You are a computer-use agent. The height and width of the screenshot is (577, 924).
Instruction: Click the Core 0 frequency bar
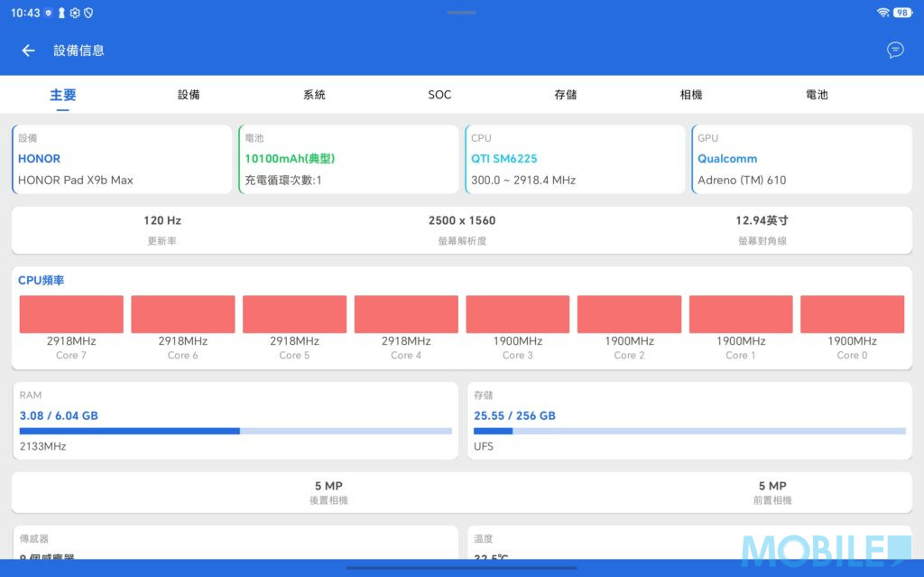(x=852, y=314)
